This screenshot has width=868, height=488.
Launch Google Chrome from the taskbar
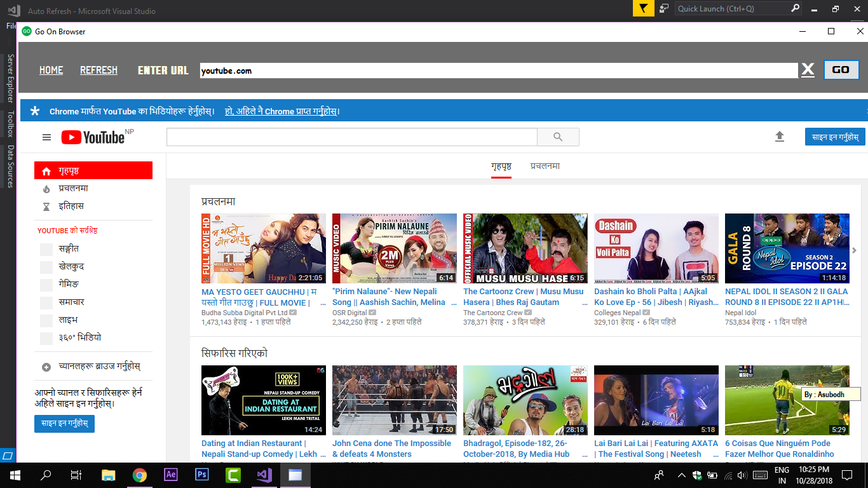click(140, 475)
